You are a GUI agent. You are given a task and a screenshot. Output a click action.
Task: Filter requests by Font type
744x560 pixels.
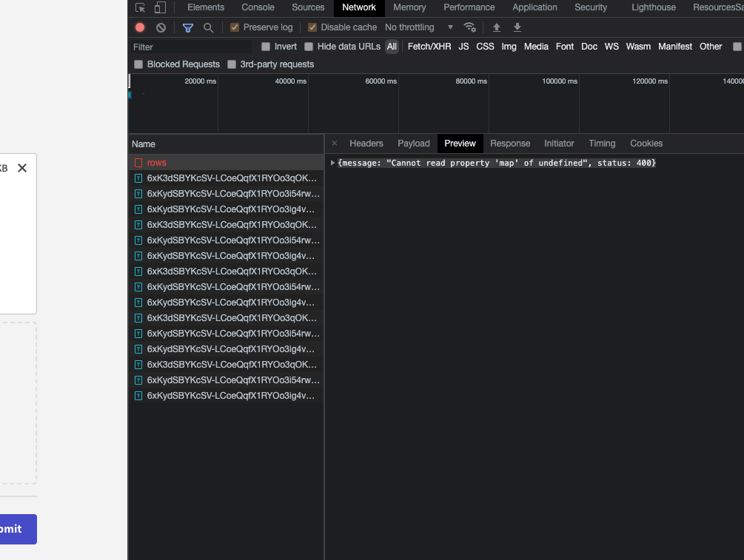coord(565,47)
